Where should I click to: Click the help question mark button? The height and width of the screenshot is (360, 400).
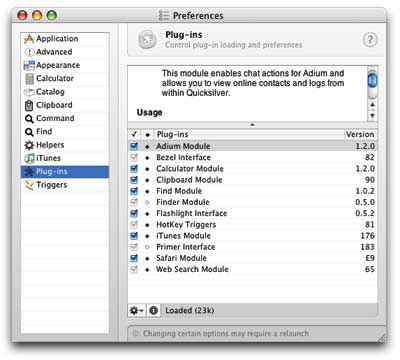click(x=370, y=40)
